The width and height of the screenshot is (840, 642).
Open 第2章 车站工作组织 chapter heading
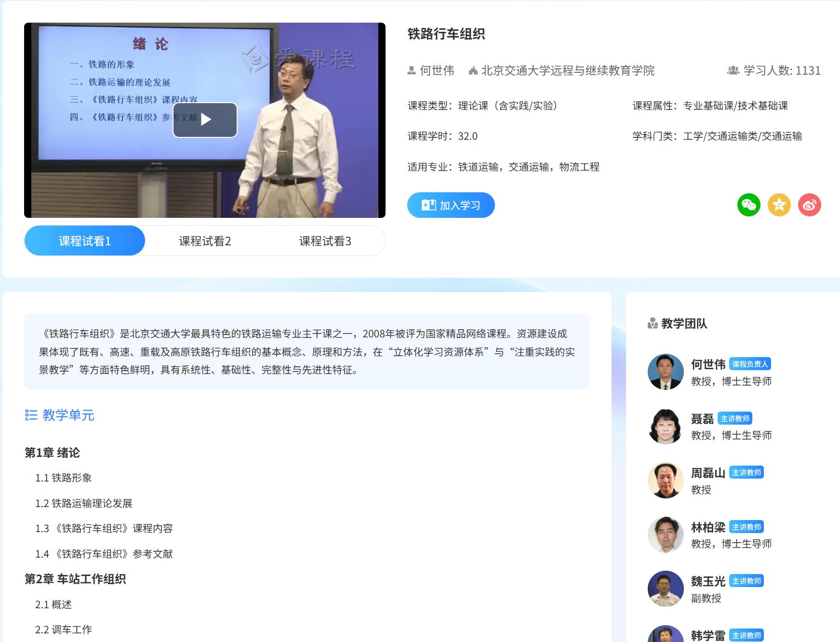pos(75,579)
